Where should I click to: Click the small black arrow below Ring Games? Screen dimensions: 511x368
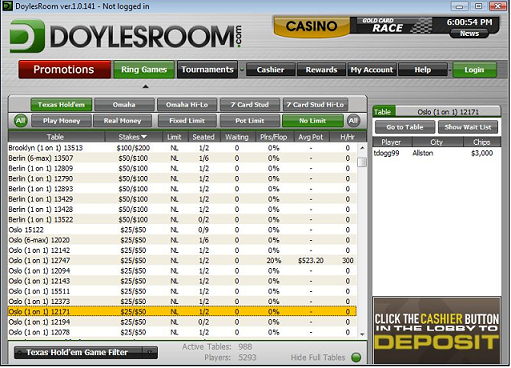coord(145,87)
